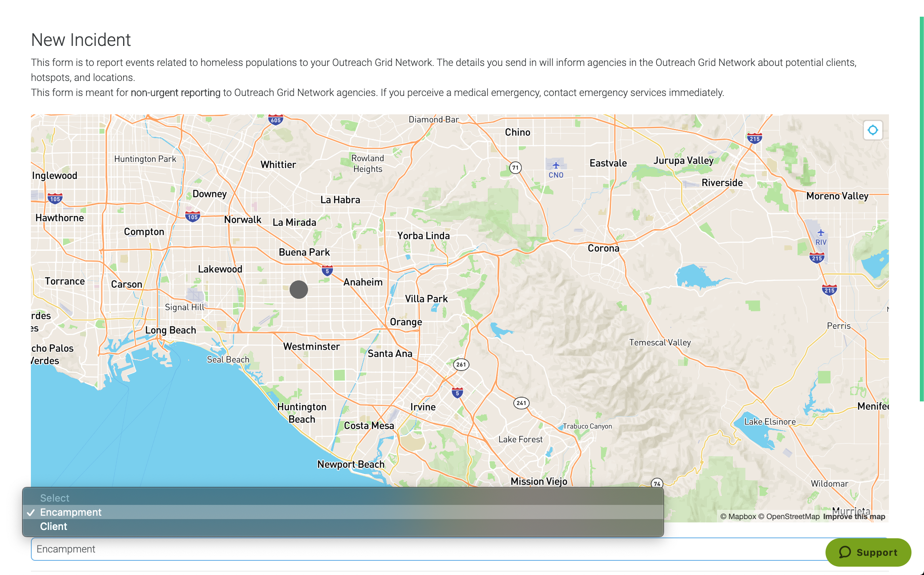Click the Route 241 highway marker
This screenshot has height=575, width=924.
click(521, 403)
